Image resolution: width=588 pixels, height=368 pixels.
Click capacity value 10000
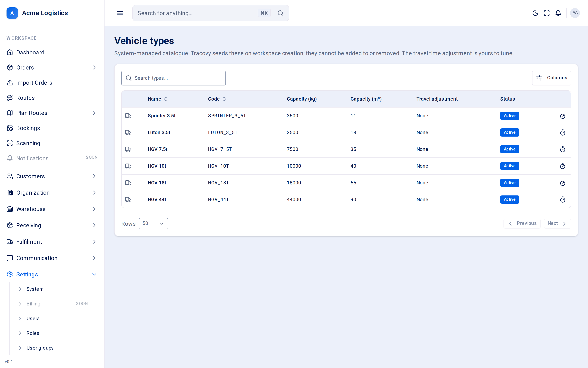coord(294,166)
